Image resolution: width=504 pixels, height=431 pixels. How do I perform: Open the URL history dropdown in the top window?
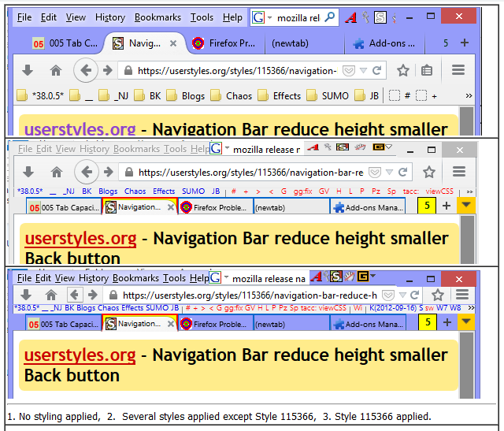pos(363,70)
